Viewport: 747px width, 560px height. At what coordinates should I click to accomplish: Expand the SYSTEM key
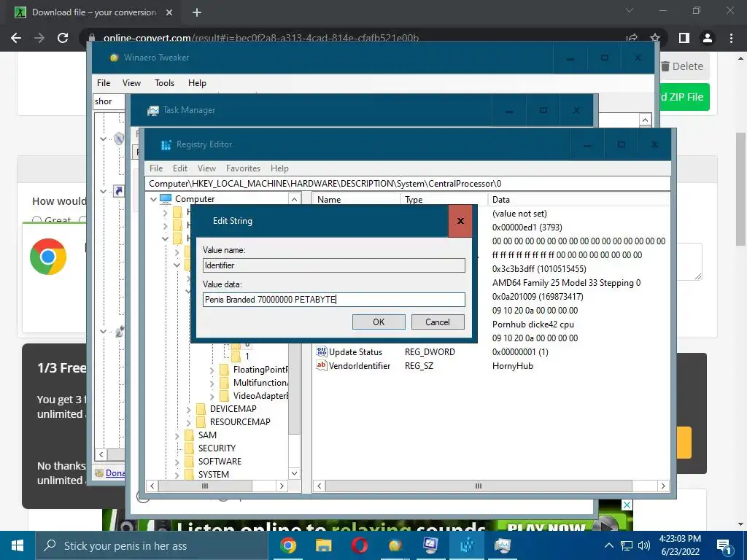(x=177, y=475)
